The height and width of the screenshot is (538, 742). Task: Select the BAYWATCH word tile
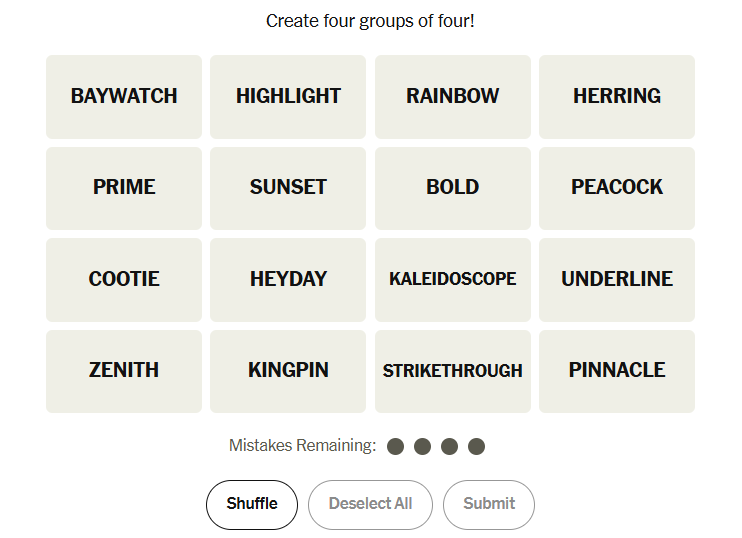point(124,96)
